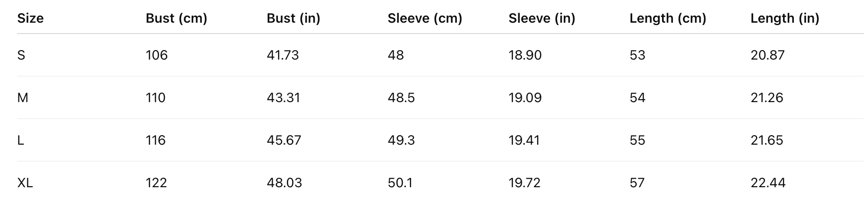
Task: Click the Length (cm) column header
Action: tap(668, 18)
